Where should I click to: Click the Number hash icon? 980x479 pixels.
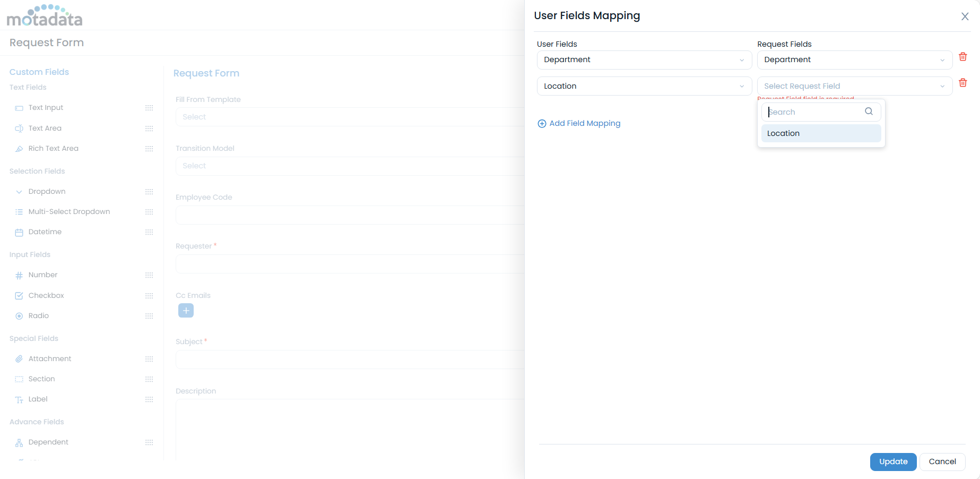coord(19,276)
